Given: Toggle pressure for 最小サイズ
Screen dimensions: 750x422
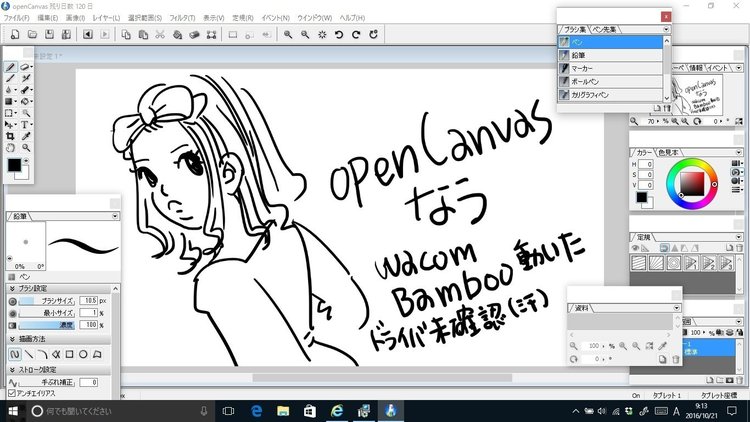Looking at the screenshot, I should pyautogui.click(x=12, y=313).
